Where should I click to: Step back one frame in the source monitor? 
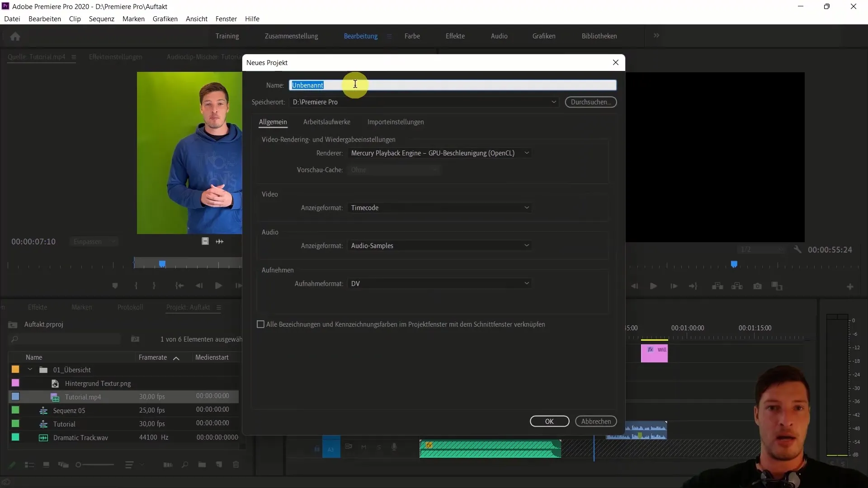tap(199, 286)
